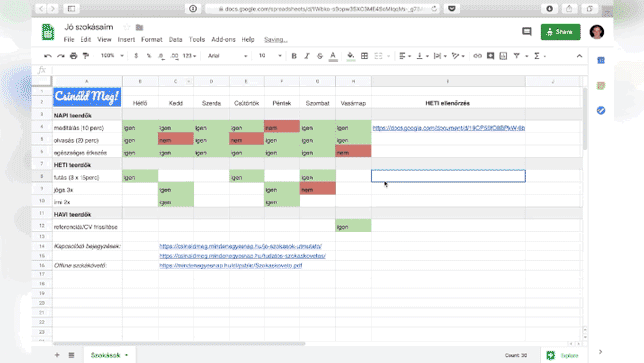Click the Undo arrow in toolbar
644x363 pixels.
pyautogui.click(x=48, y=56)
